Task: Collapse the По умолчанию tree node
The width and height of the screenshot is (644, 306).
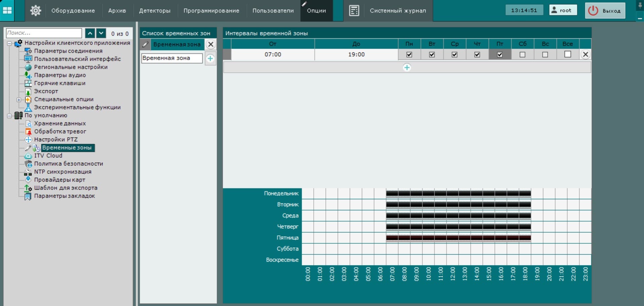Action: pos(9,116)
